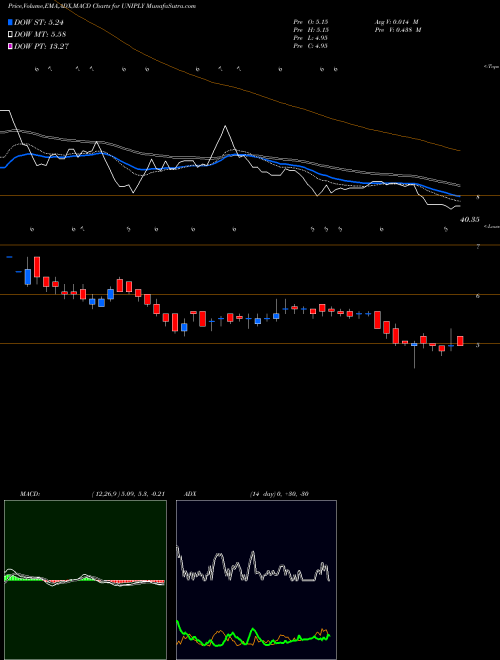500x660 pixels.
Task: Click the 'Pre V: 0.438 M' volume text
Action: (398, 30)
